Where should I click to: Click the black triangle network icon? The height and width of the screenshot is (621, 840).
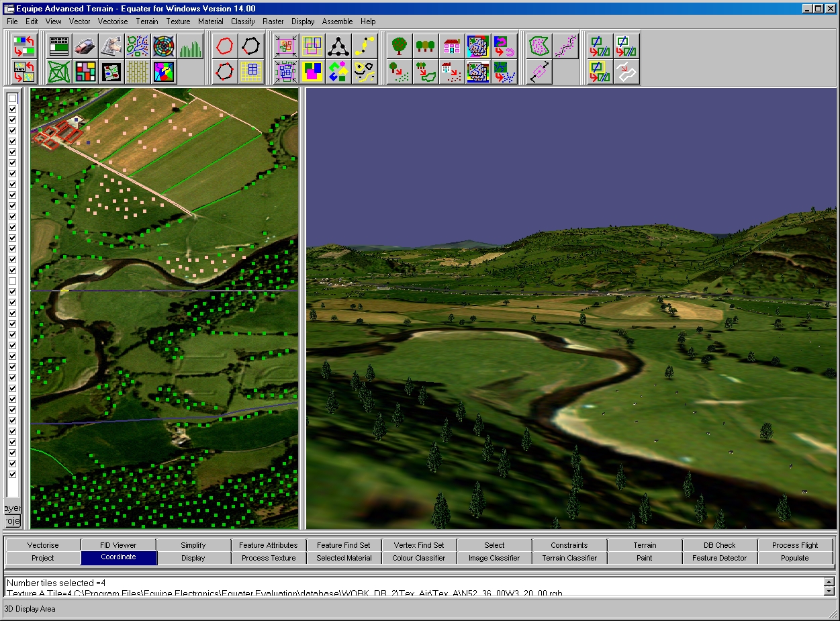(x=338, y=46)
